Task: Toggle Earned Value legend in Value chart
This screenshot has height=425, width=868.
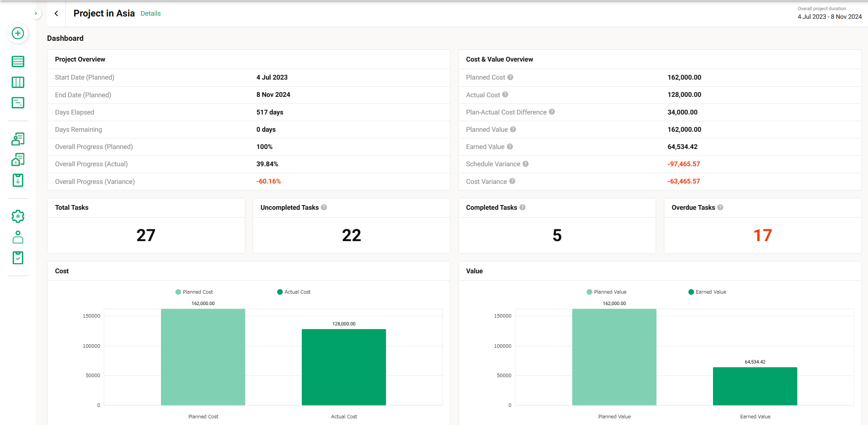Action: coord(707,292)
